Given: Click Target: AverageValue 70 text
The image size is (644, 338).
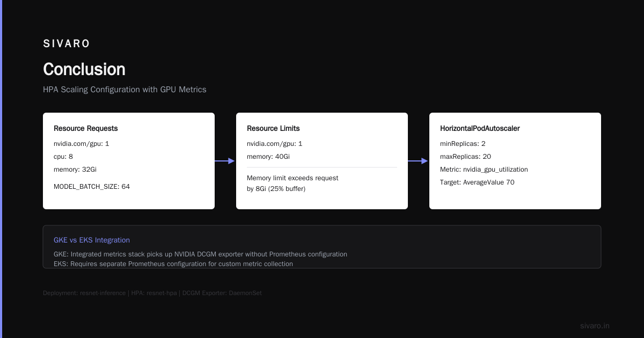Looking at the screenshot, I should coord(477,182).
